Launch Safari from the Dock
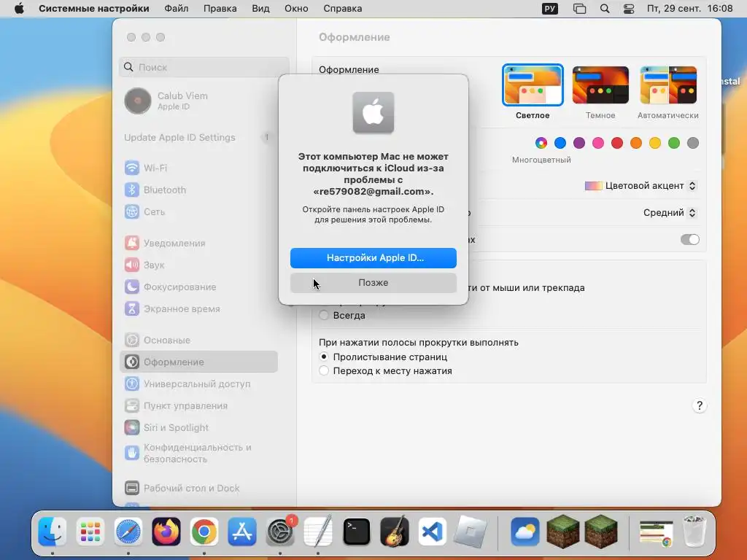 coord(128,532)
